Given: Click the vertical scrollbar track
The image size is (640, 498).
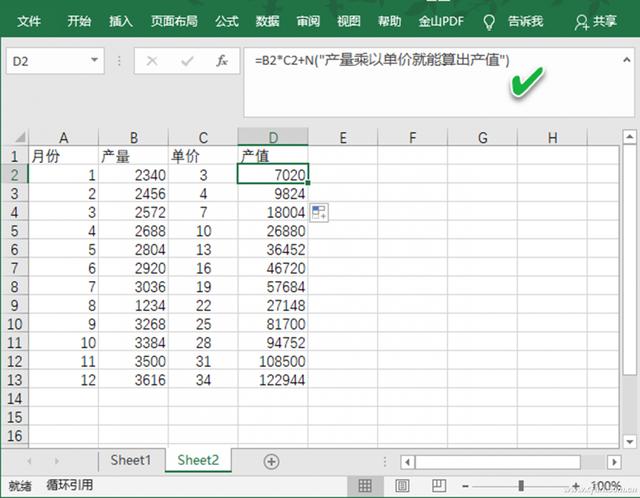Looking at the screenshot, I should click(x=630, y=404).
